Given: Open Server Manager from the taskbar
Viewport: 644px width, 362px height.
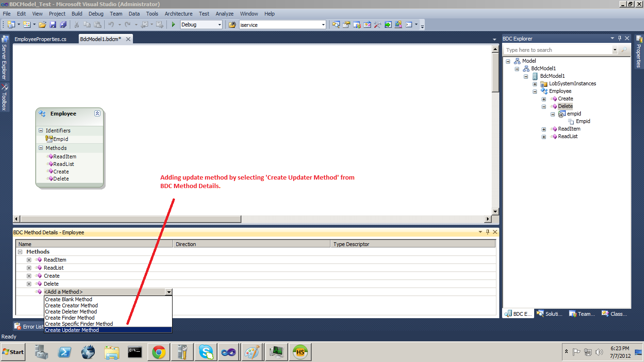Looking at the screenshot, I should pos(42,352).
